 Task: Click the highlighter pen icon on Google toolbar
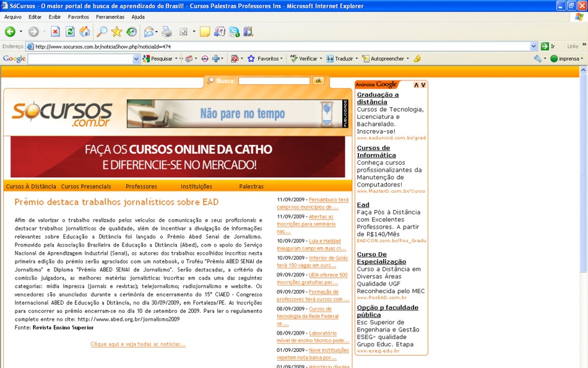tap(417, 59)
